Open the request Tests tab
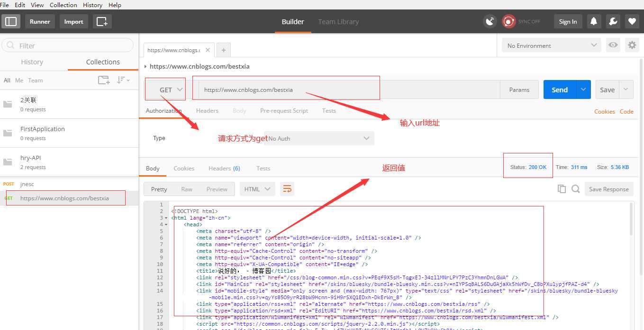The height and width of the screenshot is (330, 644). [x=329, y=110]
